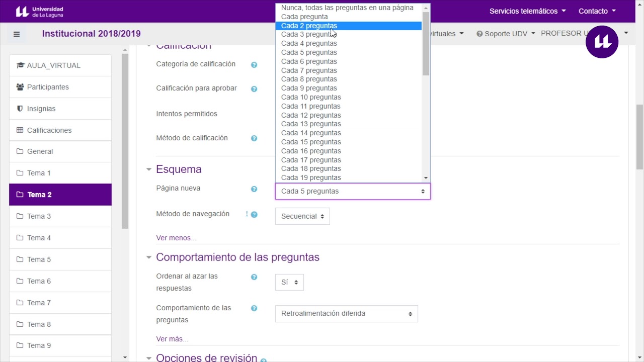Open Participantes in the sidebar
Viewport: 644px width, 362px height.
[x=60, y=87]
